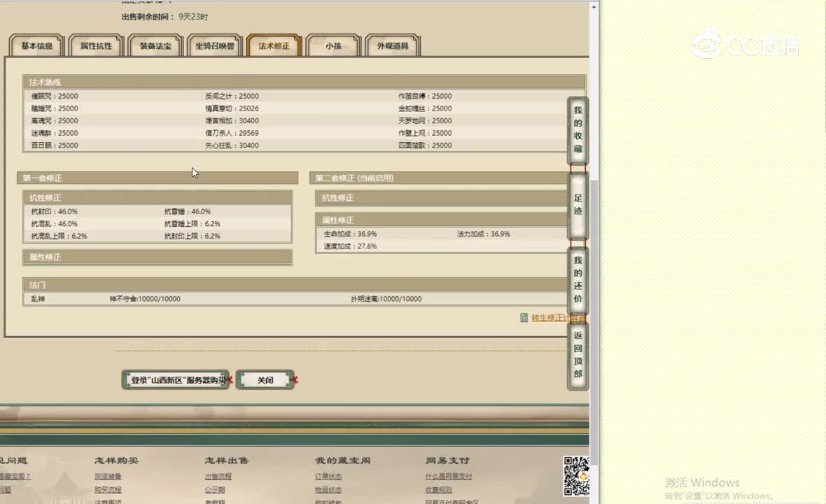Click the 催眠咒：25000 entry

coord(55,96)
